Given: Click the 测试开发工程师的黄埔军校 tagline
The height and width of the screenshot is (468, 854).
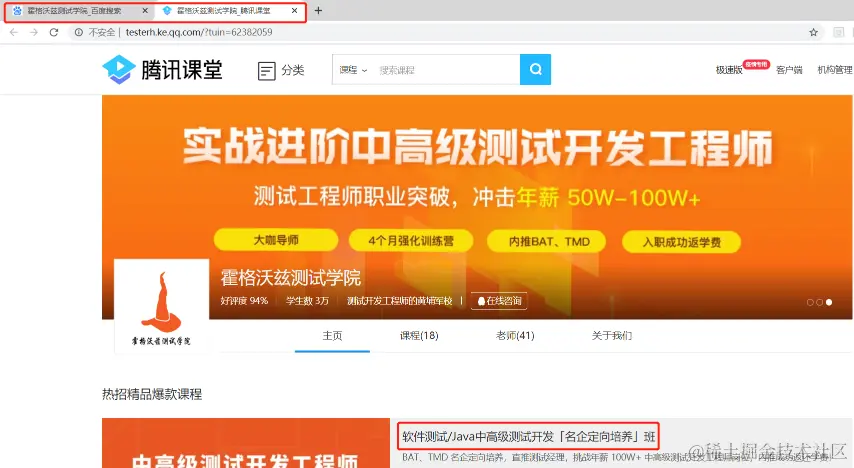Looking at the screenshot, I should click(400, 301).
